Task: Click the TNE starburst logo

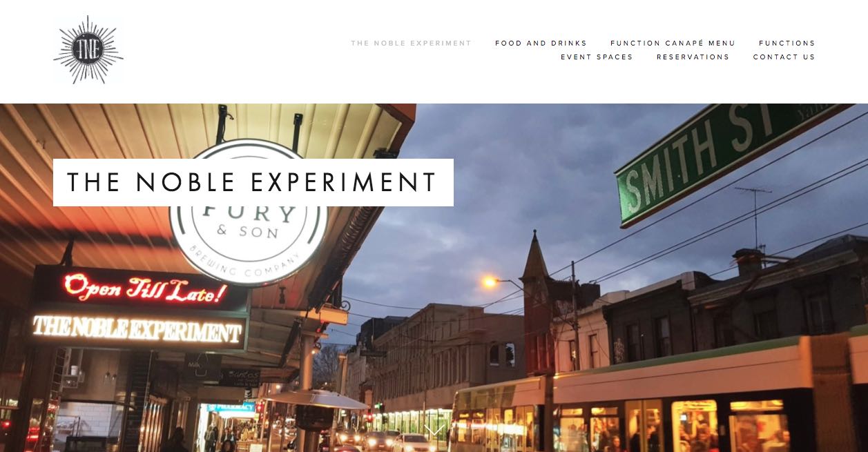Action: click(88, 50)
